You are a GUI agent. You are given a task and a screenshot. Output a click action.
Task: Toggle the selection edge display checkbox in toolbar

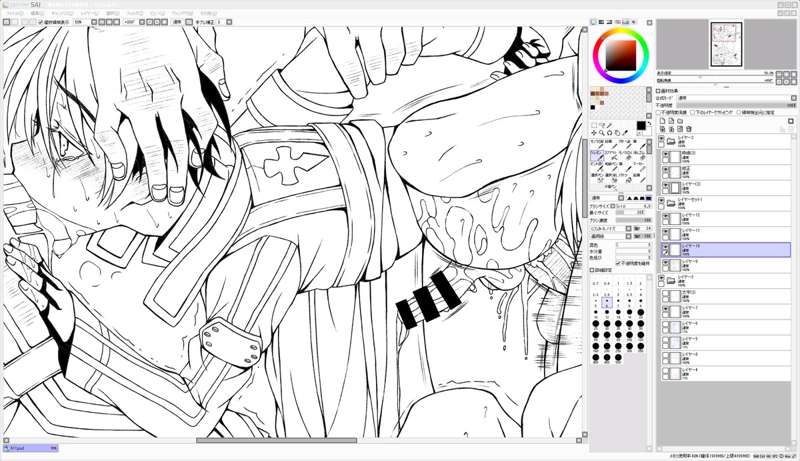click(41, 19)
